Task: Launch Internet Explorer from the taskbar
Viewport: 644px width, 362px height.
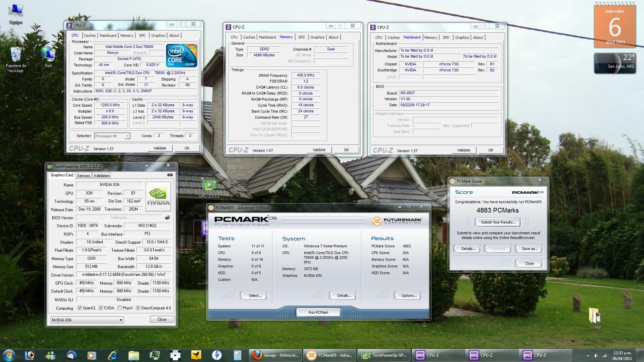Action: (x=113, y=355)
